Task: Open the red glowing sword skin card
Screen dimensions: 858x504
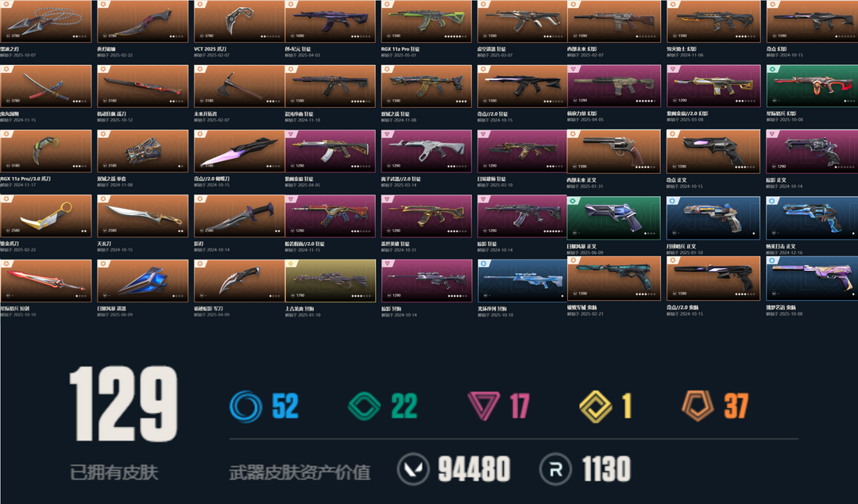Action: coord(46,280)
